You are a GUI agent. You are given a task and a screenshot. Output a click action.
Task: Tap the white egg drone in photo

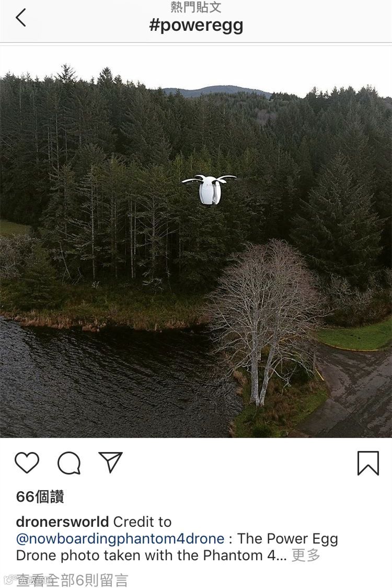click(209, 189)
